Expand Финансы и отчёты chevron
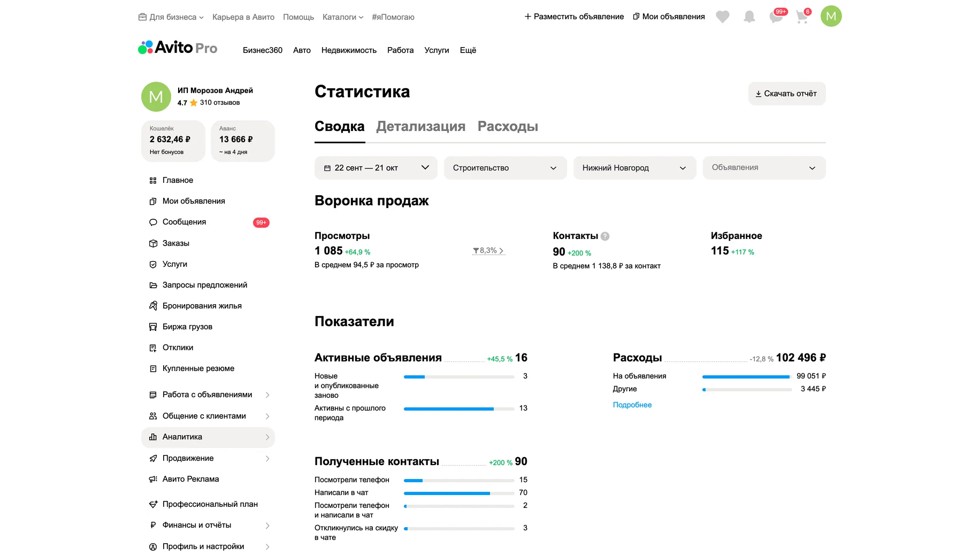 [x=267, y=526]
